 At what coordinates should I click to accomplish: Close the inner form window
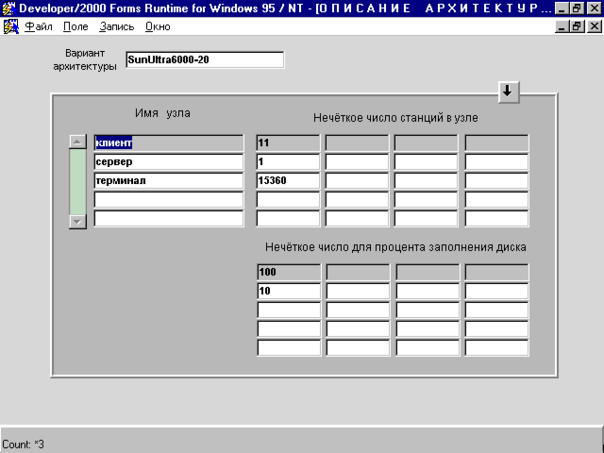[x=594, y=27]
